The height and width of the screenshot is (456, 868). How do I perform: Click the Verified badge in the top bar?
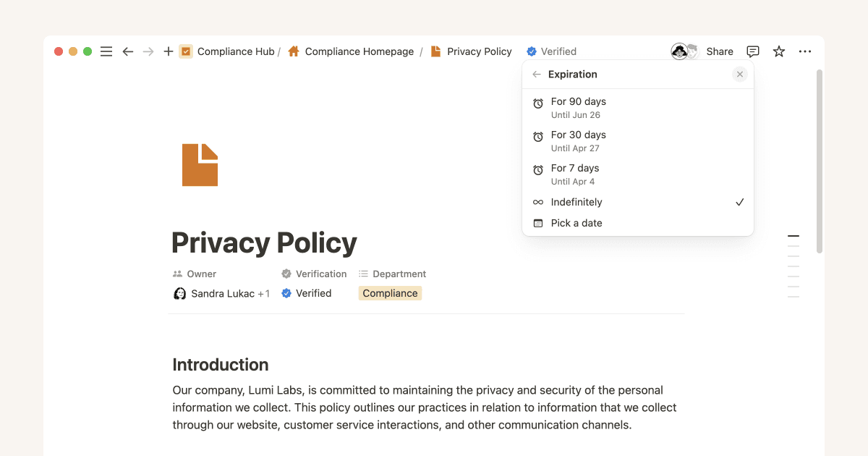pos(551,51)
